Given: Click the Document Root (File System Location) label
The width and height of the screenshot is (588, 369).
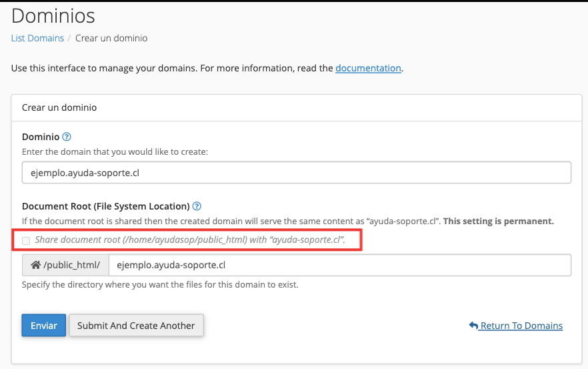Looking at the screenshot, I should (x=106, y=206).
